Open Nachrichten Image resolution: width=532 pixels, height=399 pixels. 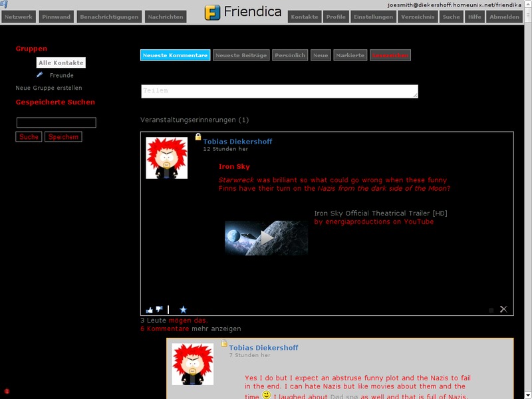click(x=166, y=17)
